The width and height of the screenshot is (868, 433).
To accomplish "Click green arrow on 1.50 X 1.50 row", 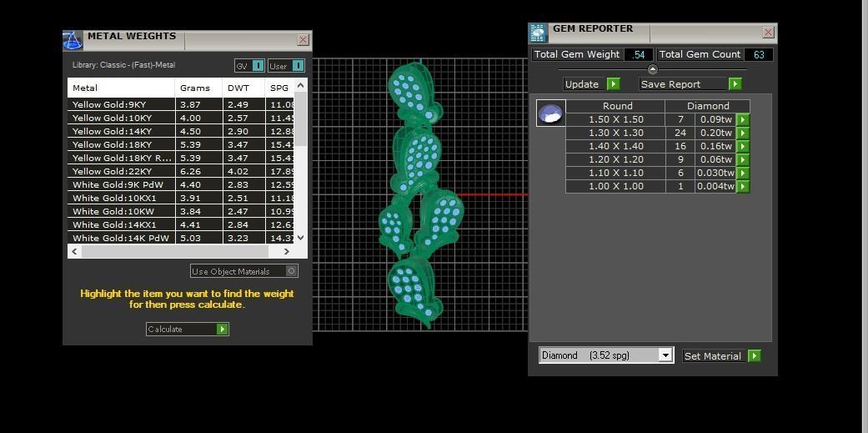I will click(x=743, y=119).
